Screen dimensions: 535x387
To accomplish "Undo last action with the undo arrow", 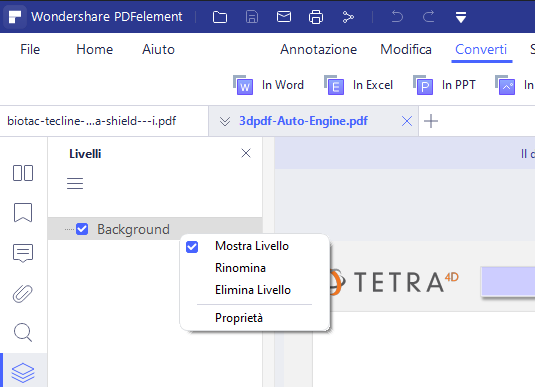I will pos(397,16).
